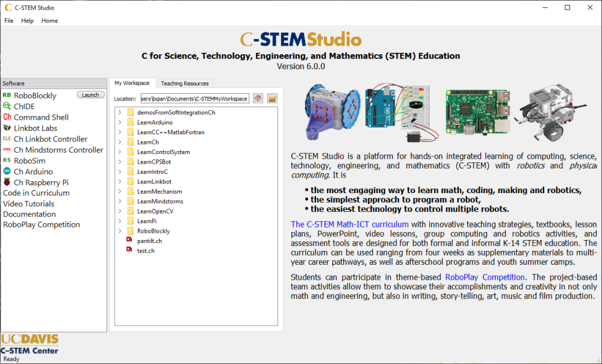The height and width of the screenshot is (364, 602).
Task: Expand the LearnIntroC node arrow
Action: pyautogui.click(x=120, y=171)
